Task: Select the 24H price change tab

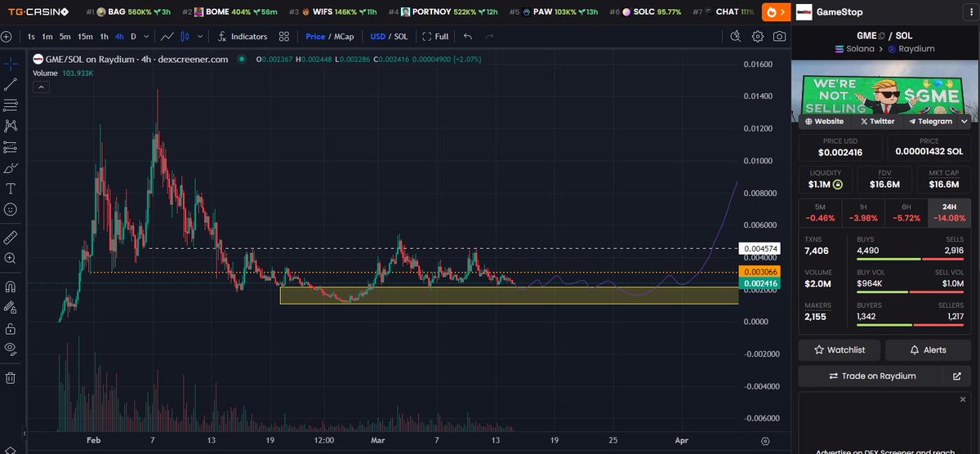Action: point(950,212)
